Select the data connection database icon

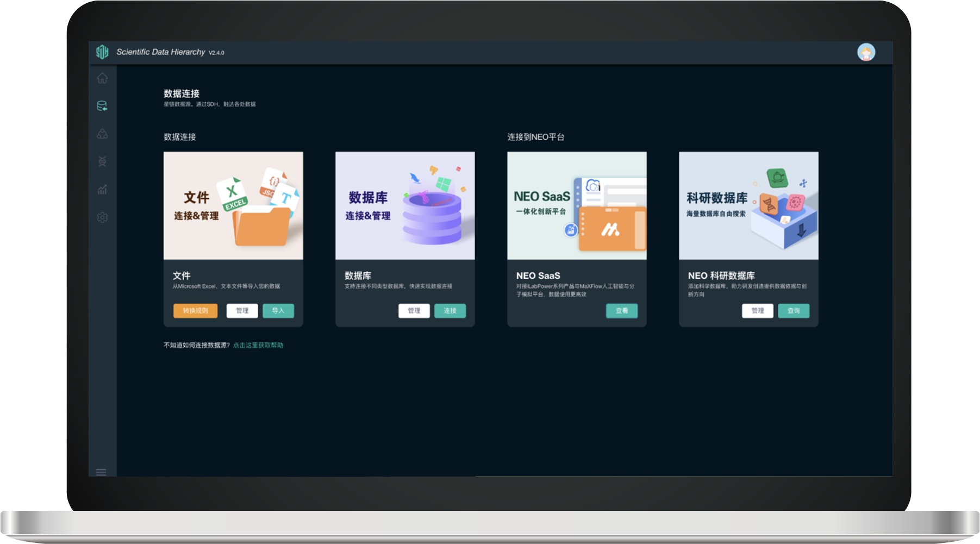pos(102,106)
